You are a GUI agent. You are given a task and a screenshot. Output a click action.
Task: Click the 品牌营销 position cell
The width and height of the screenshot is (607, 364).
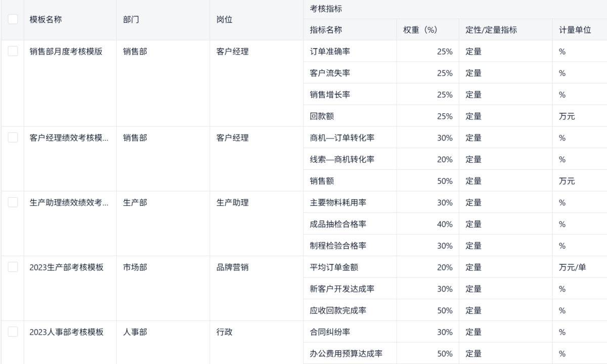232,267
